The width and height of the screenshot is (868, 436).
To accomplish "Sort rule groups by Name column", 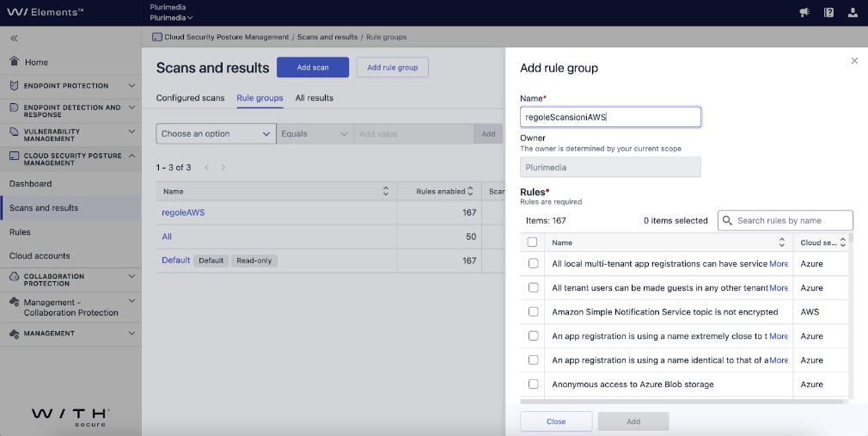I will [386, 191].
